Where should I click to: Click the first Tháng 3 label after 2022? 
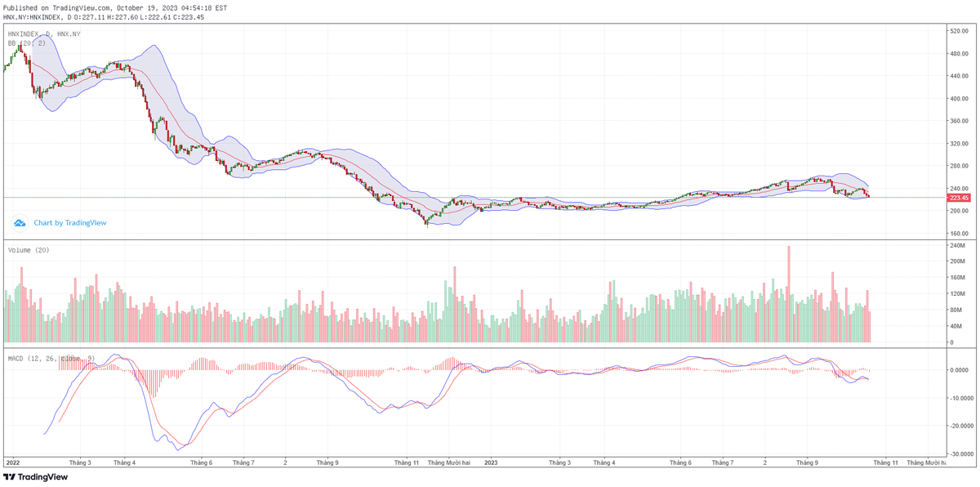click(78, 462)
